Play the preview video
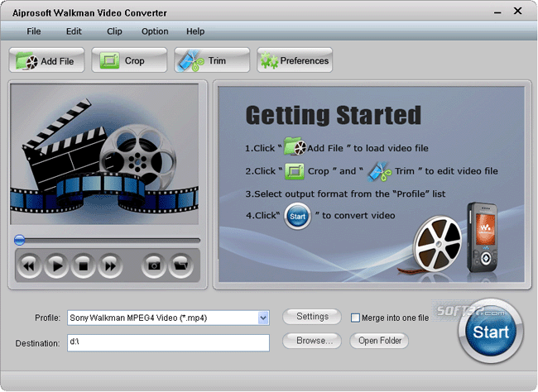Image resolution: width=538 pixels, height=392 pixels. click(x=56, y=265)
